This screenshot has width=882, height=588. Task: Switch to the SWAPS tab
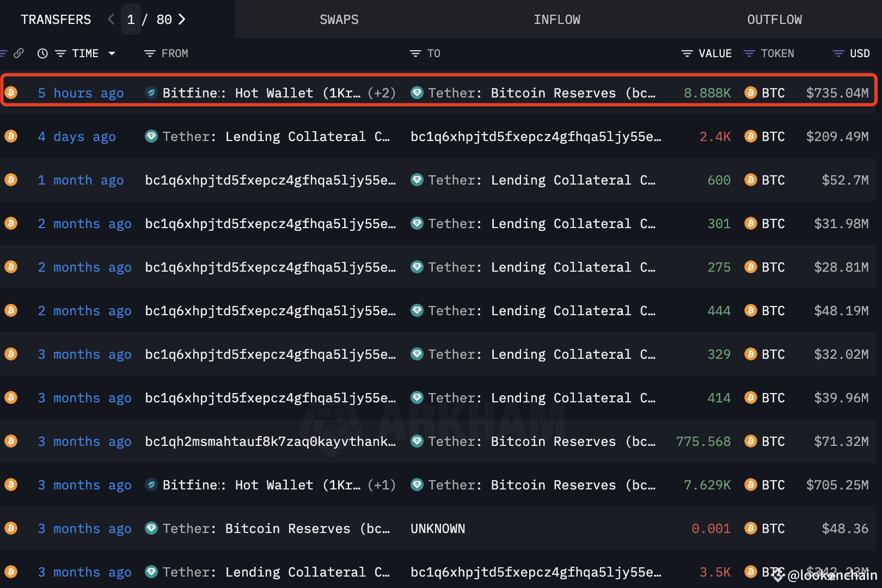(x=339, y=19)
